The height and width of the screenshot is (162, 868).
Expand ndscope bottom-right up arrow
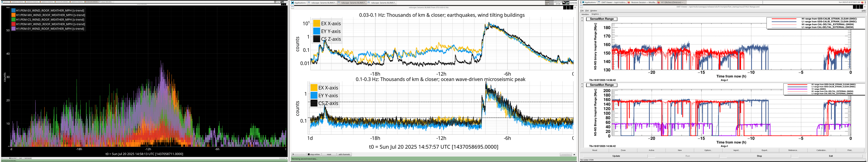[574, 154]
